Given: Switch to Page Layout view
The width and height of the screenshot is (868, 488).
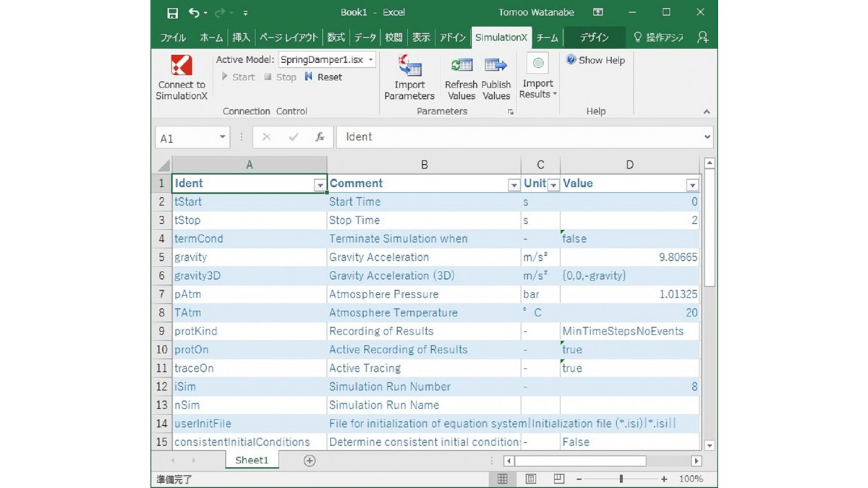Looking at the screenshot, I should [x=531, y=479].
